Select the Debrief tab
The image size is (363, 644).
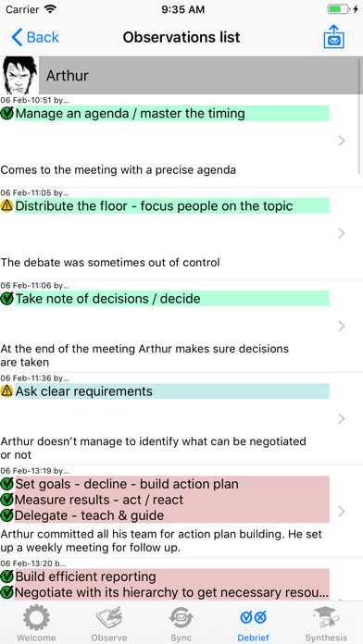253,623
